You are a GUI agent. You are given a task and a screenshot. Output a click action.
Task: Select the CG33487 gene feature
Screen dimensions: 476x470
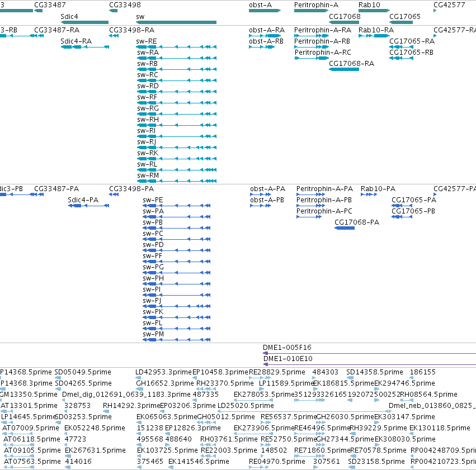[x=38, y=11]
